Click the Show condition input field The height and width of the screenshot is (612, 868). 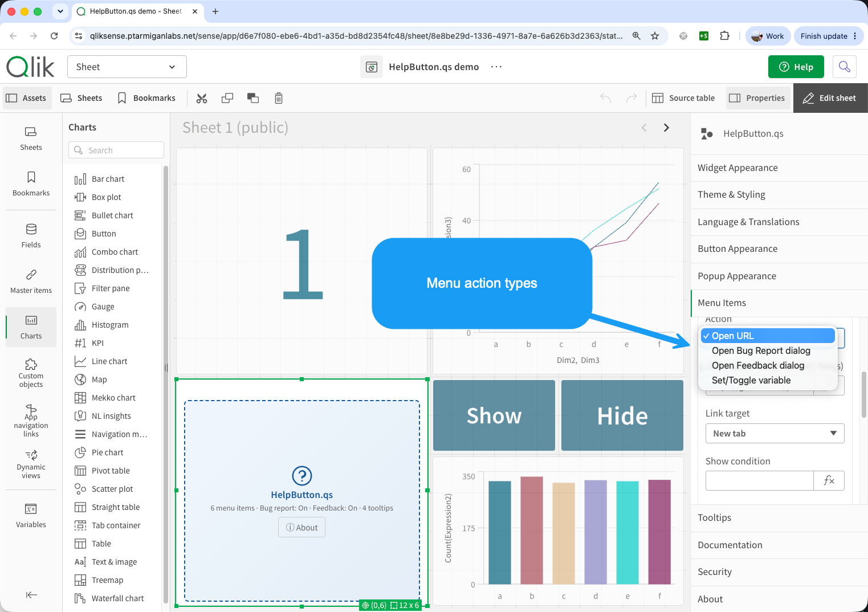pyautogui.click(x=759, y=480)
